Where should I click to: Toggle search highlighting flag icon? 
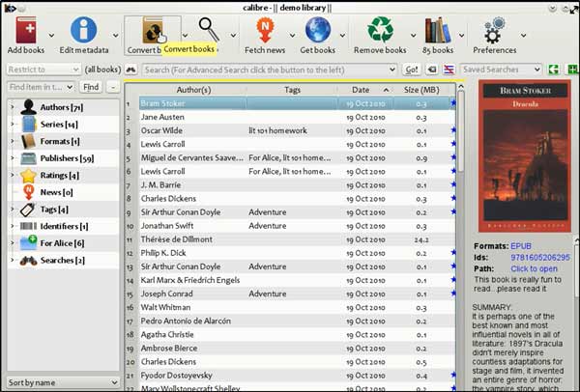pos(449,70)
